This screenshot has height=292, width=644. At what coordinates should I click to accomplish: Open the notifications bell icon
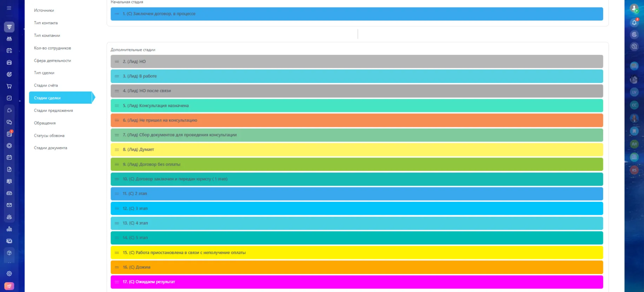(x=634, y=22)
